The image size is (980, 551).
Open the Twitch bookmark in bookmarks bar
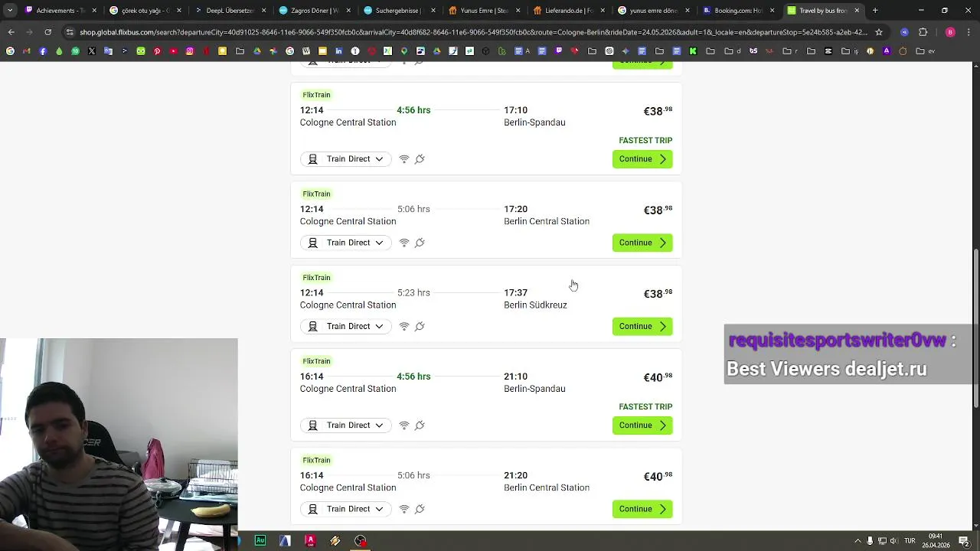[x=558, y=51]
